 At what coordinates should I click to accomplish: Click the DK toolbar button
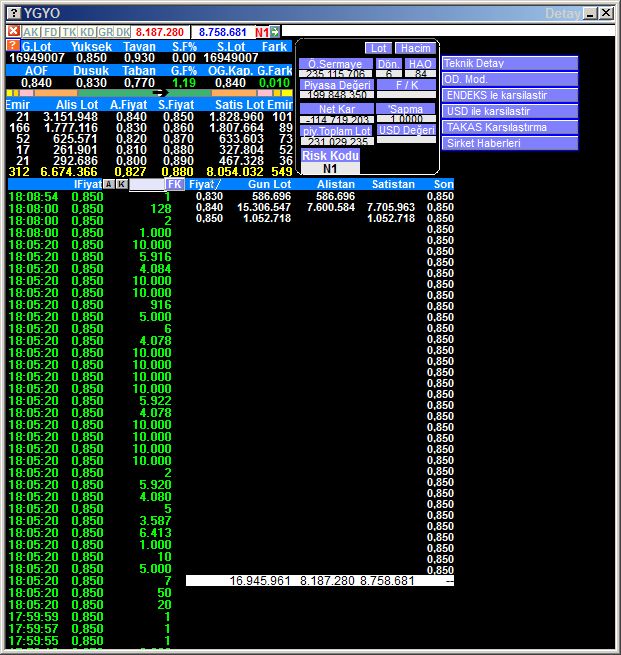(x=123, y=32)
